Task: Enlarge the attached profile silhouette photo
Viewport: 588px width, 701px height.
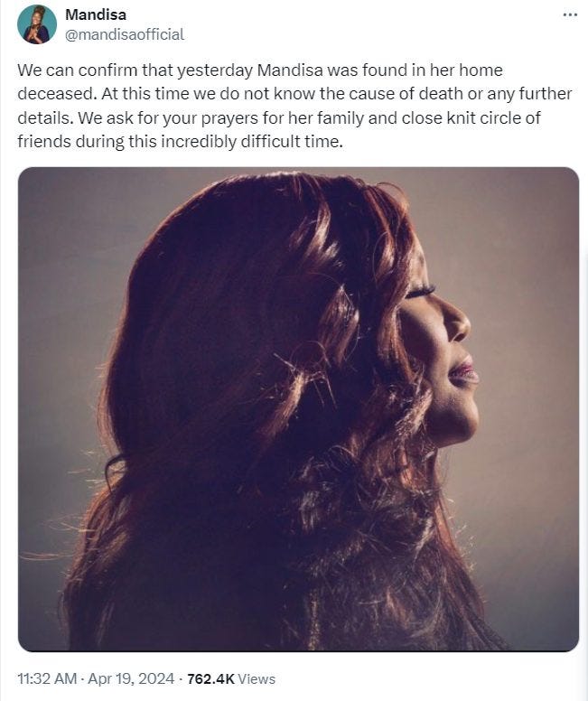Action: 298,409
